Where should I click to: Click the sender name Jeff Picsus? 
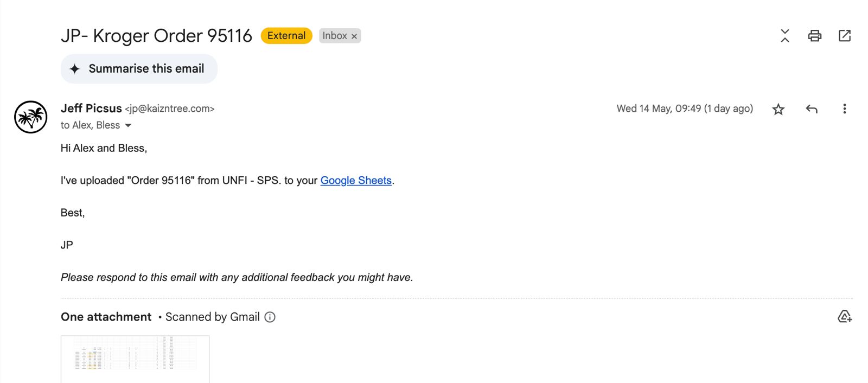point(91,108)
